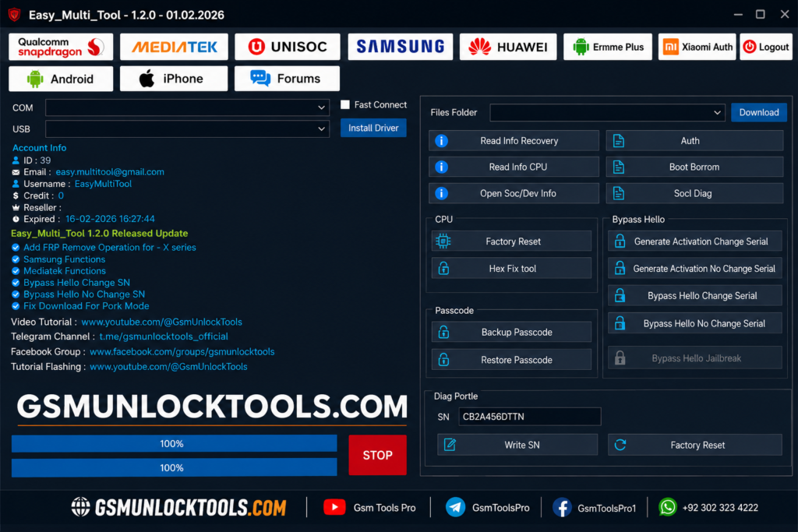Screen dimensions: 798x532
Task: Open the Qualcomm Snapdragon tab
Action: point(61,47)
